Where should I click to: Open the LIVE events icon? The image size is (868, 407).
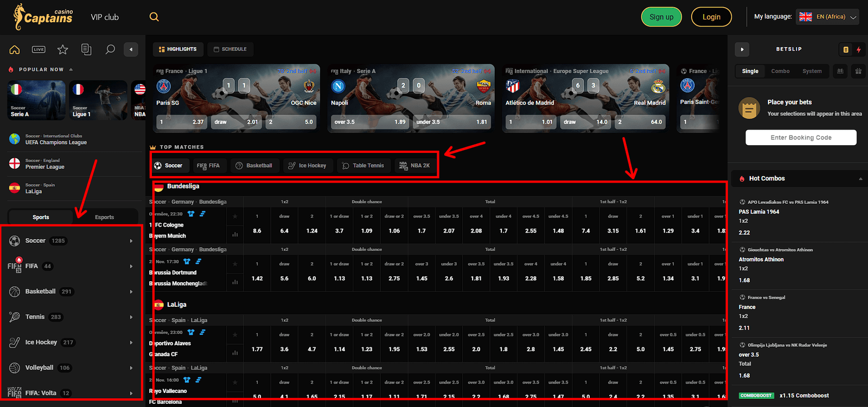pos(39,49)
